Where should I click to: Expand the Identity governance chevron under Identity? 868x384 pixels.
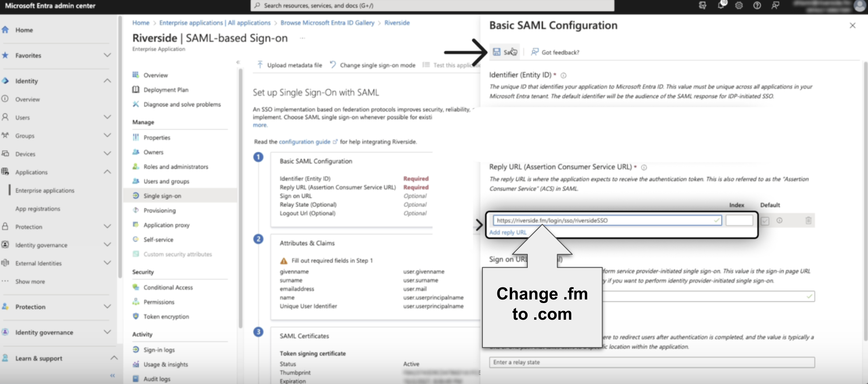pos(107,245)
